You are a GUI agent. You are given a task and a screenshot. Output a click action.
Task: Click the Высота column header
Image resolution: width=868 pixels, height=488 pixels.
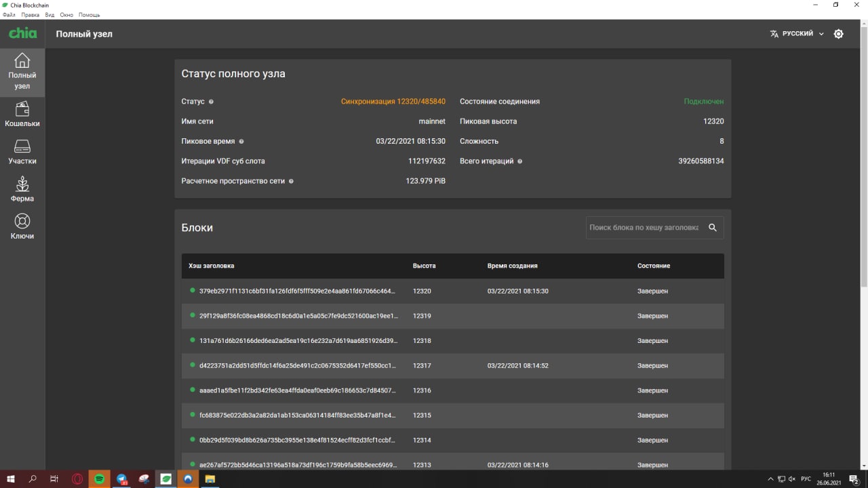pos(425,266)
